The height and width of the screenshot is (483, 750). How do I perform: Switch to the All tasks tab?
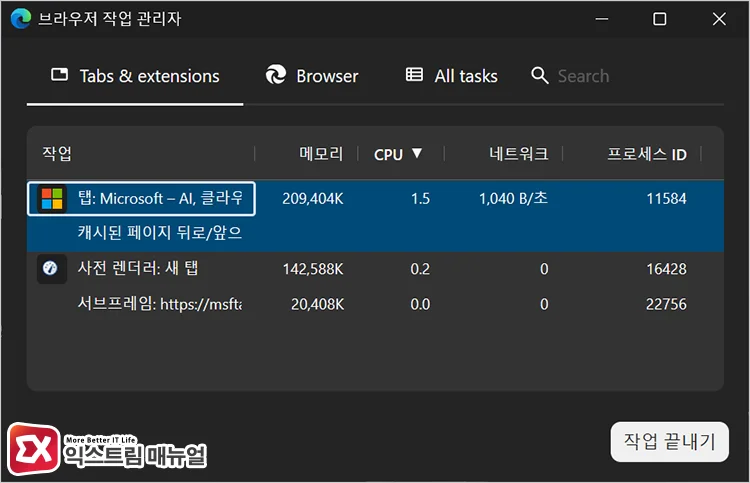[452, 76]
